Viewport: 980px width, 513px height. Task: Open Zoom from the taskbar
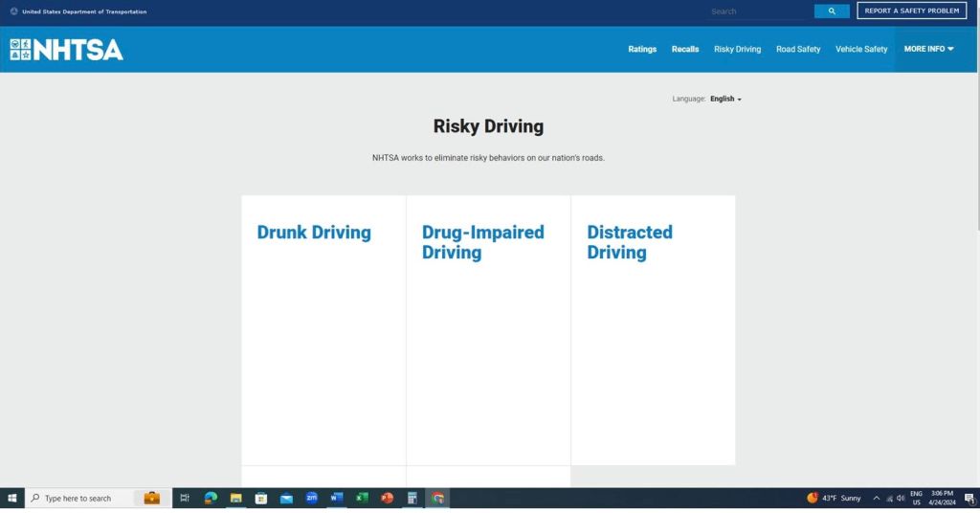click(312, 498)
